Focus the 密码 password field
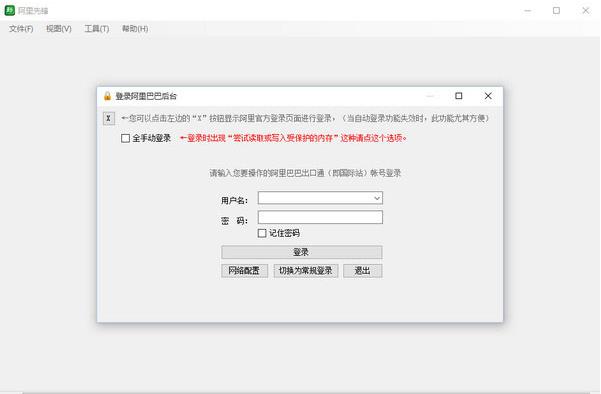601x394 pixels. click(320, 217)
